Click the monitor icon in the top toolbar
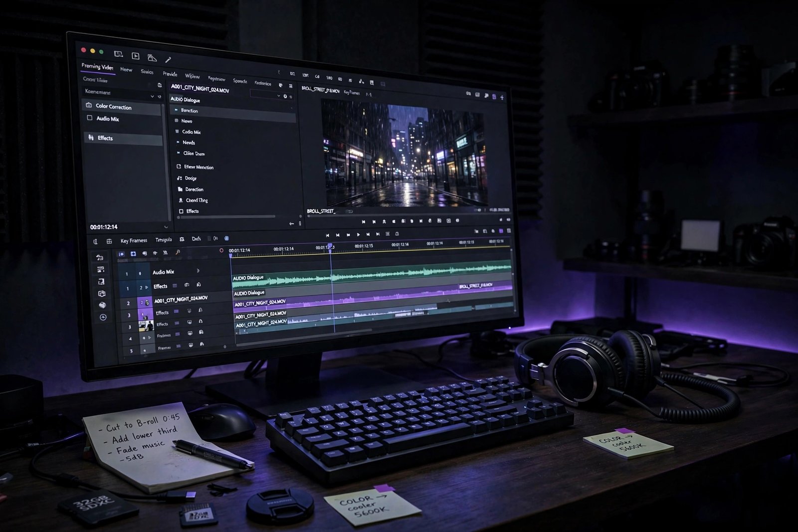The image size is (798, 532). 119,54
